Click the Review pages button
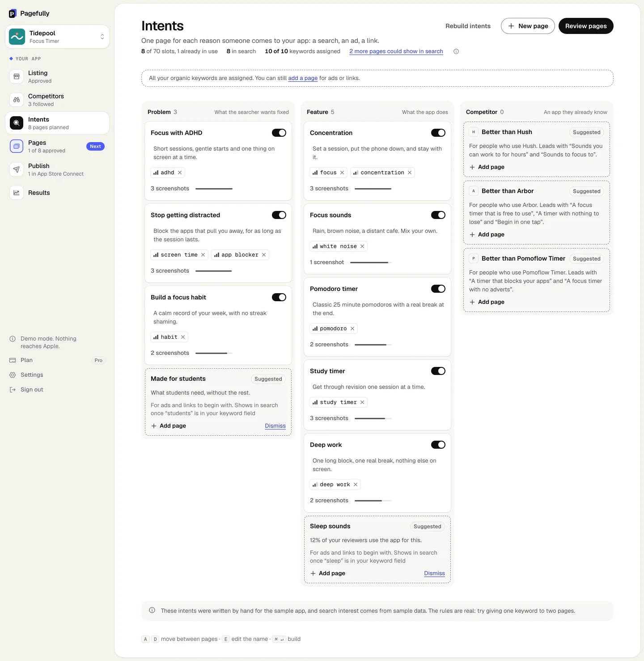Screen dimensions: 644x661 click(x=586, y=26)
